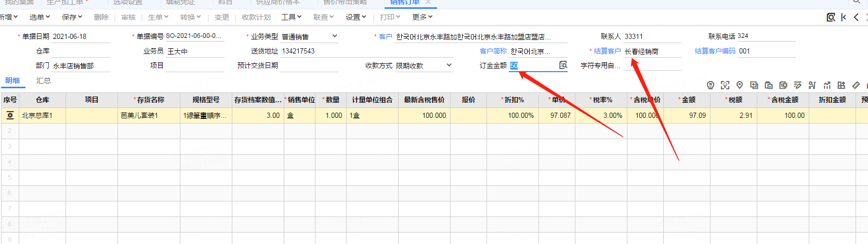Image resolution: width=868 pixels, height=244 pixels.
Task: Click the 客户简称 link label
Action: pos(493,51)
